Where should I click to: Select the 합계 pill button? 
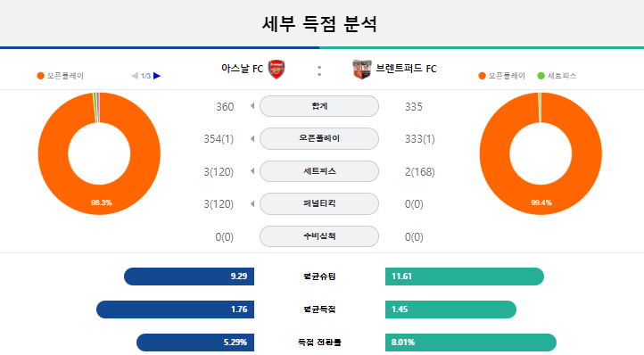click(319, 106)
